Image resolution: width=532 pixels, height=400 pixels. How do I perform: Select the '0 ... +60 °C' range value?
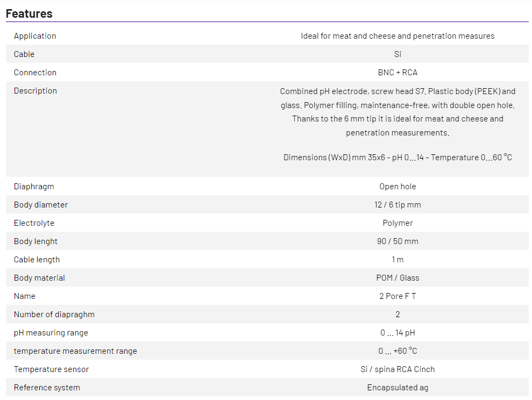(x=398, y=351)
